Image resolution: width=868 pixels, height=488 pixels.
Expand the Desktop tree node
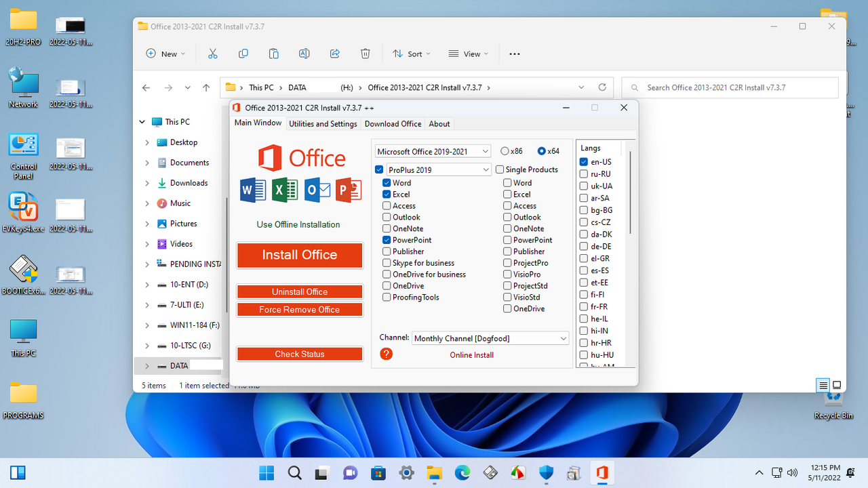147,142
